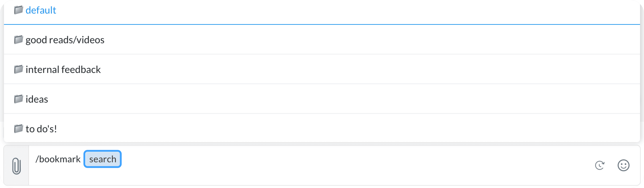Select the ideas label text
644x188 pixels.
click(x=37, y=99)
